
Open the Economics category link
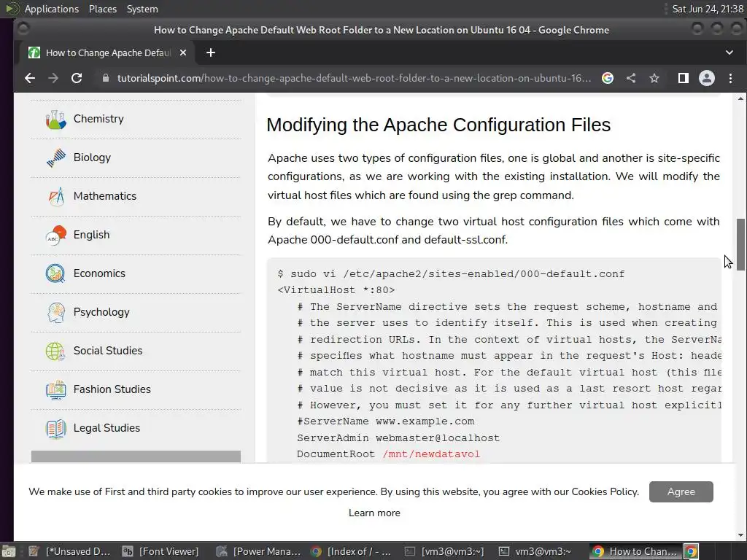[99, 273]
